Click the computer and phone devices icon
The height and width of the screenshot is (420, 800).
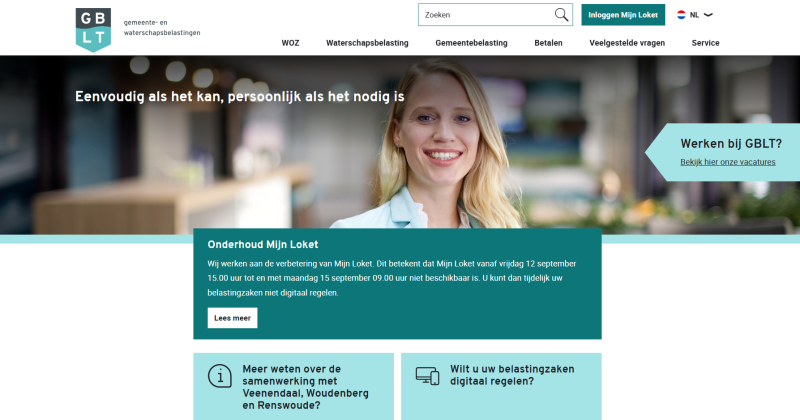428,376
